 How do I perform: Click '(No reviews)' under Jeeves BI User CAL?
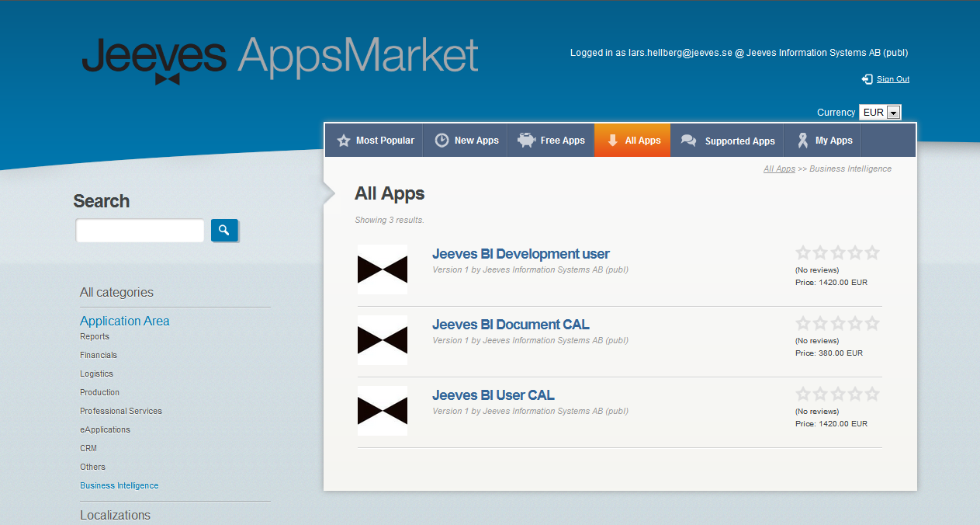point(817,411)
